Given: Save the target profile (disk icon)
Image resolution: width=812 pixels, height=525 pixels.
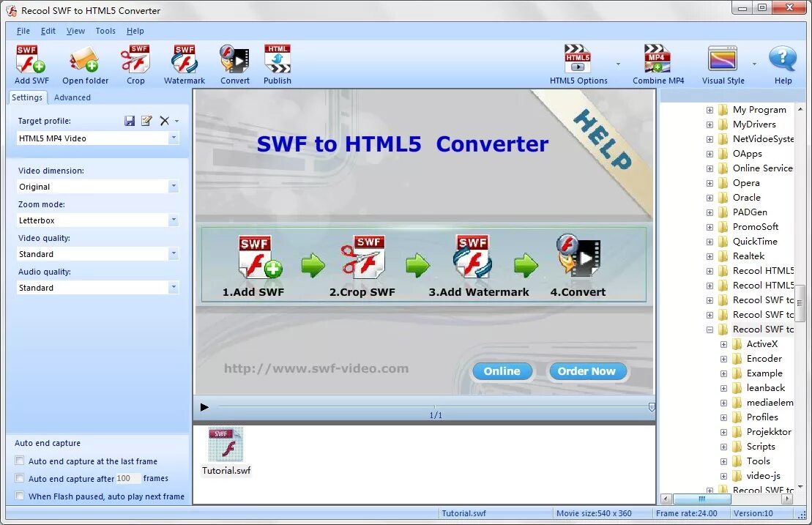Looking at the screenshot, I should [x=130, y=121].
